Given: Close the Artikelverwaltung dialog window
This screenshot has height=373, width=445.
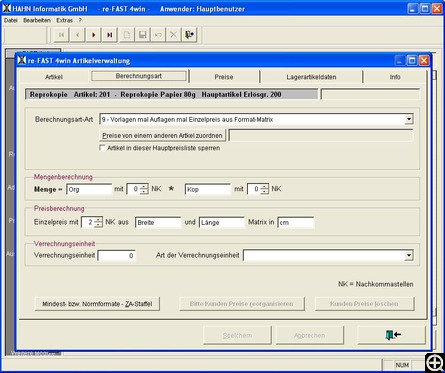Looking at the screenshot, I should coord(424,60).
